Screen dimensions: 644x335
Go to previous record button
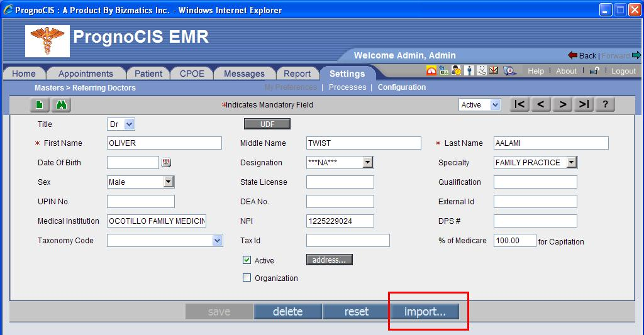(541, 105)
